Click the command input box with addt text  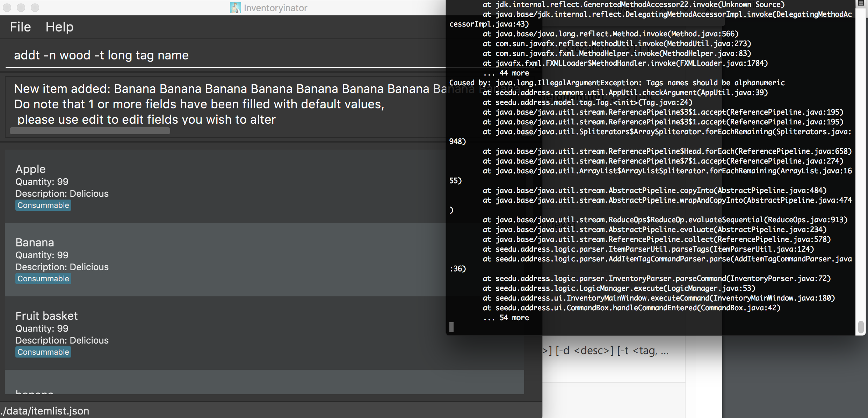pos(224,55)
